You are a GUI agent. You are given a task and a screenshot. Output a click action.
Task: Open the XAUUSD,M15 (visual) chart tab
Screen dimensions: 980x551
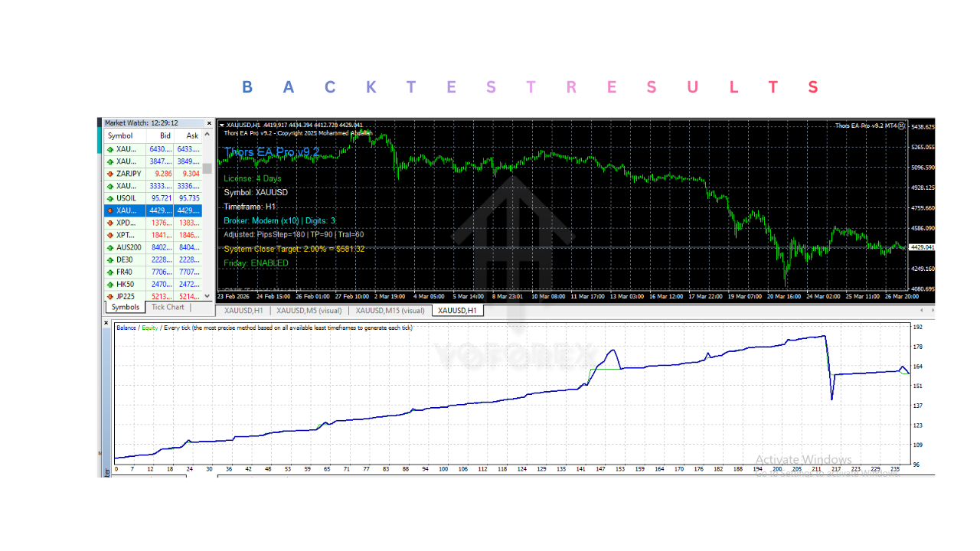coord(391,311)
